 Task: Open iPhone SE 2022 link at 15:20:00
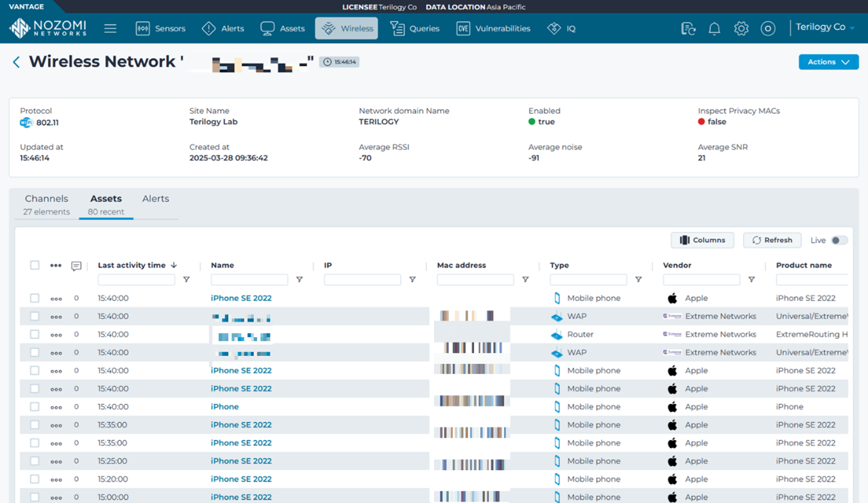coord(241,479)
